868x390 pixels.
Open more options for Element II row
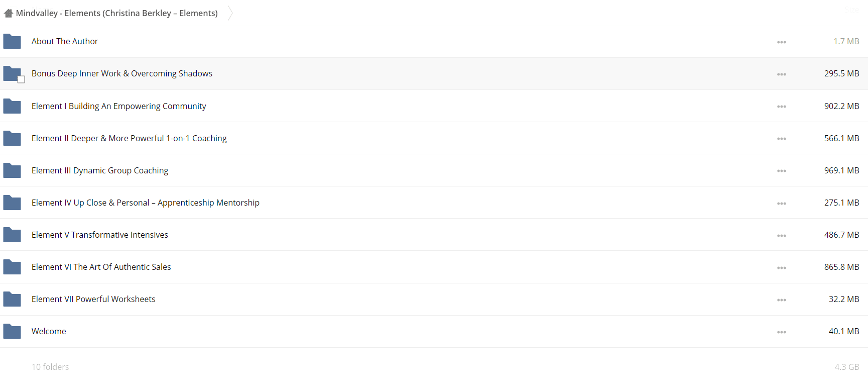pyautogui.click(x=782, y=139)
